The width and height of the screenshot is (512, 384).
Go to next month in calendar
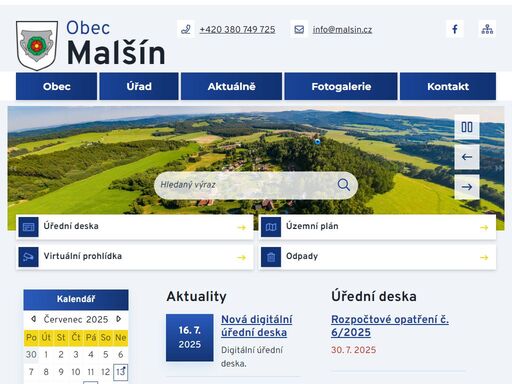click(118, 319)
